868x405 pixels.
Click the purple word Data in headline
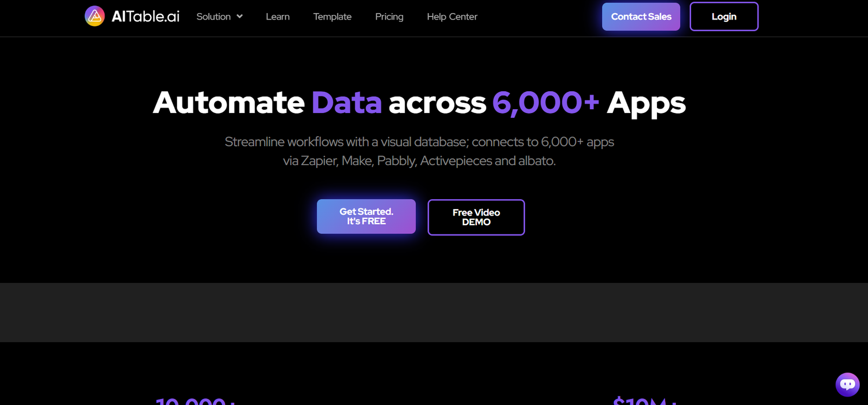tap(347, 103)
